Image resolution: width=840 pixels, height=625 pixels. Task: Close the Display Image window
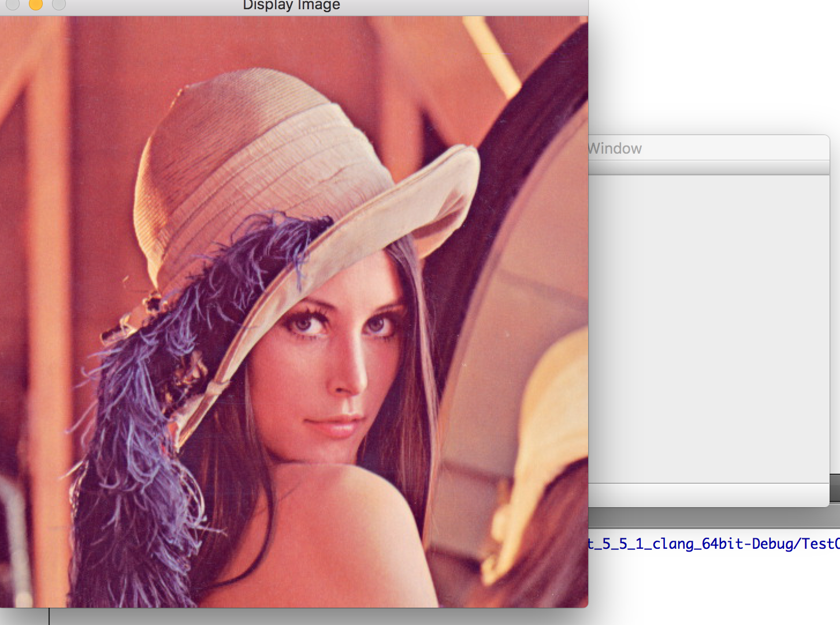(13, 5)
